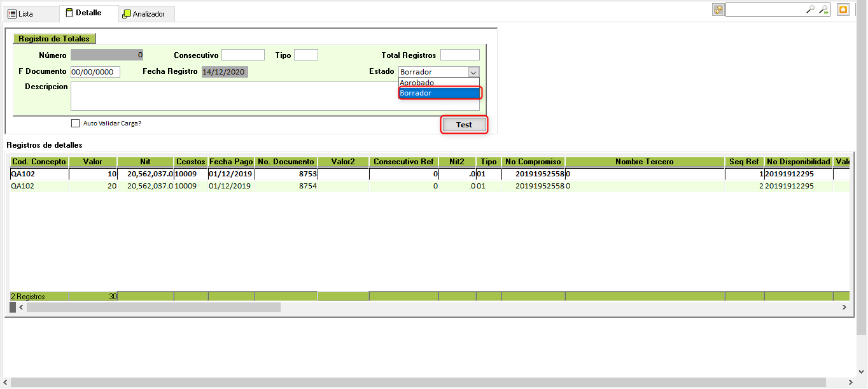Enable the Auto Validar Carga checkbox
868x389 pixels.
tap(76, 124)
